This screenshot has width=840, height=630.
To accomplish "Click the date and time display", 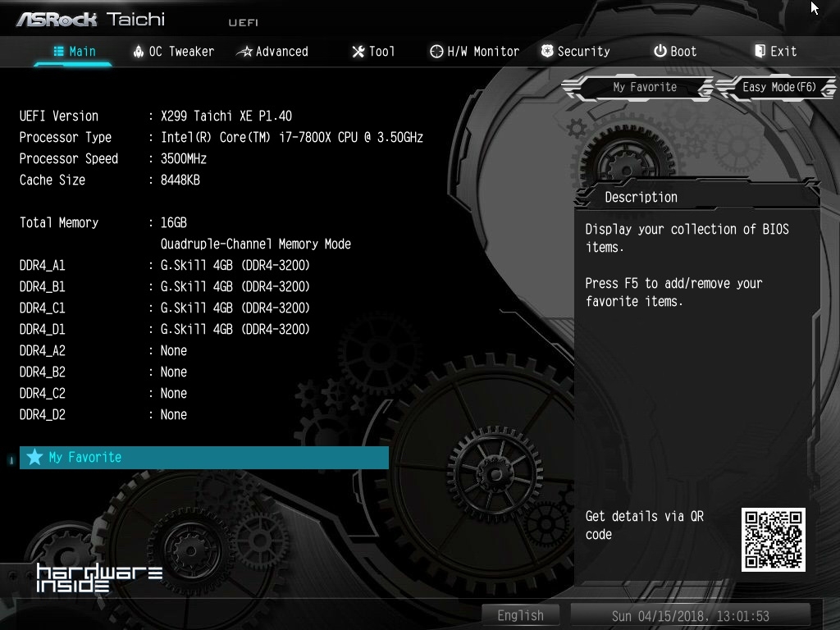I will [x=690, y=616].
